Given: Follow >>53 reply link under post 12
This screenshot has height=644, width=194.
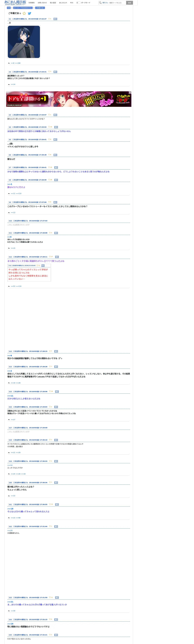Looking at the screenshot, I should click(13, 286).
